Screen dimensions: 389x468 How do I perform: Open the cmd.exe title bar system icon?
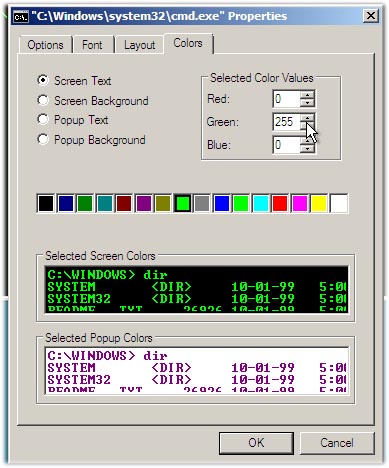tap(21, 16)
